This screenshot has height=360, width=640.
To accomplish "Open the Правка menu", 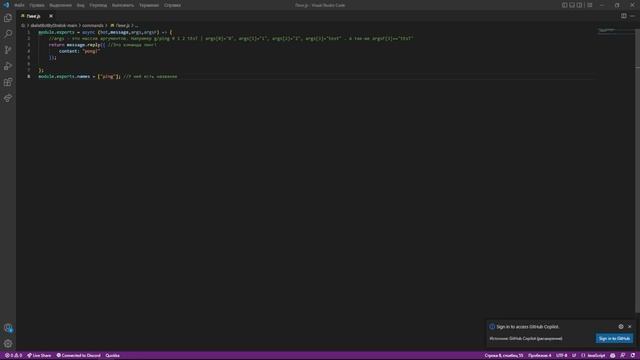I will click(x=37, y=5).
